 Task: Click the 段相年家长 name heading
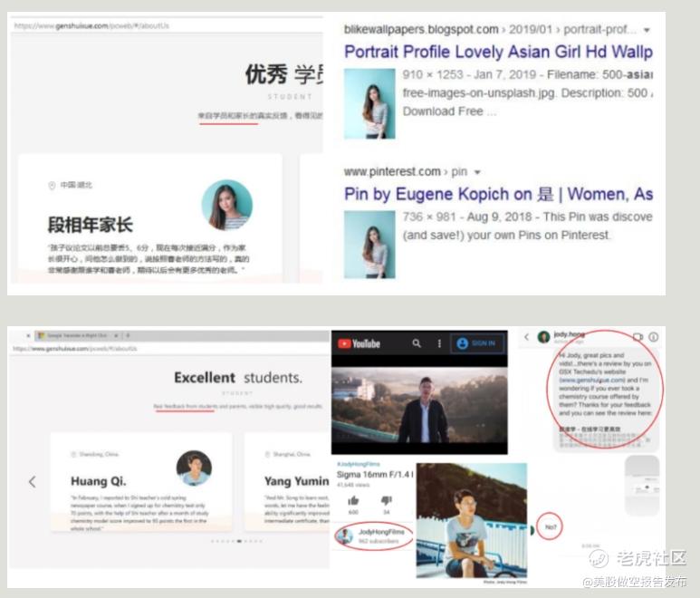click(x=91, y=225)
